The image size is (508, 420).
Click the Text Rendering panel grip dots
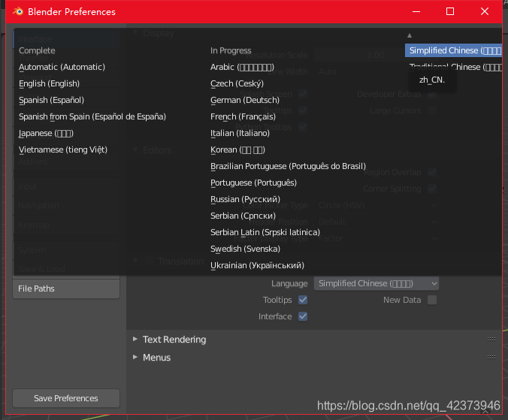coord(491,340)
